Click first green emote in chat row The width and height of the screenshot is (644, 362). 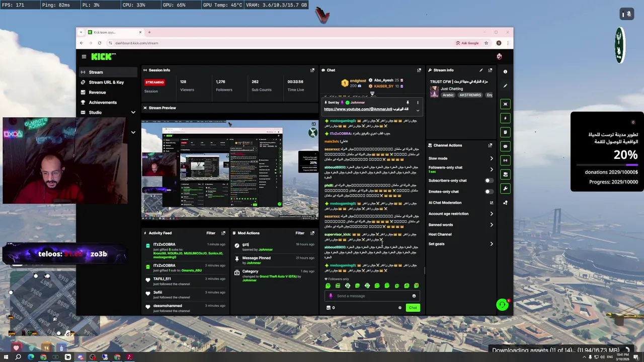click(328, 286)
